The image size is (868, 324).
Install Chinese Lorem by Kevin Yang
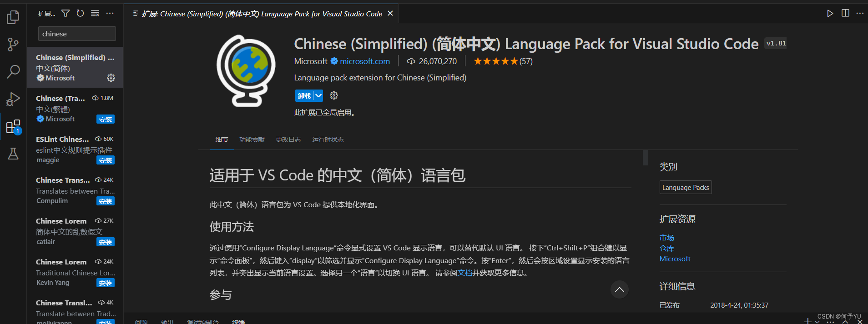106,283
